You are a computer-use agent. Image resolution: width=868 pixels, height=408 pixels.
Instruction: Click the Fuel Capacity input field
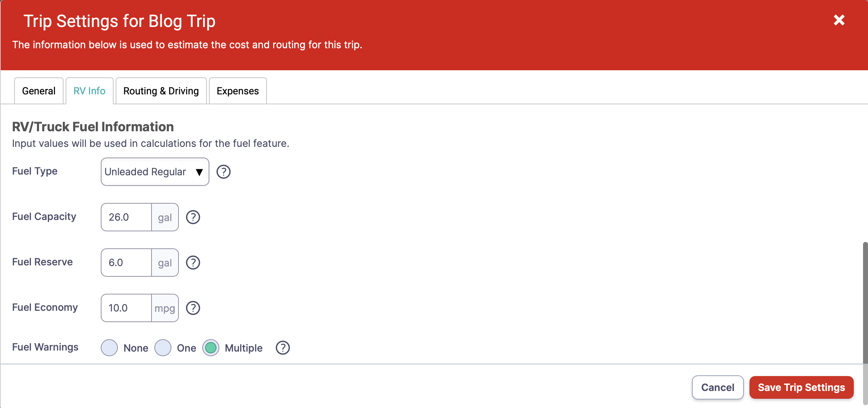126,217
